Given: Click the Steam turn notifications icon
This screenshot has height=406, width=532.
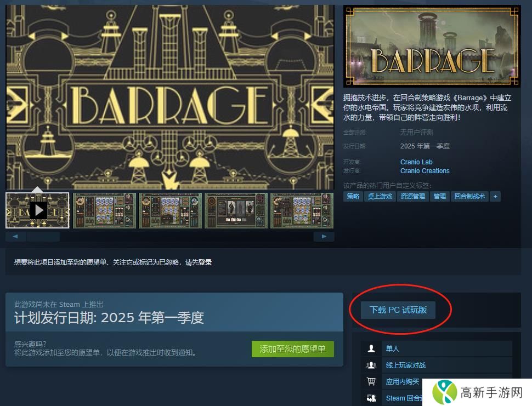Looking at the screenshot, I should 371,398.
